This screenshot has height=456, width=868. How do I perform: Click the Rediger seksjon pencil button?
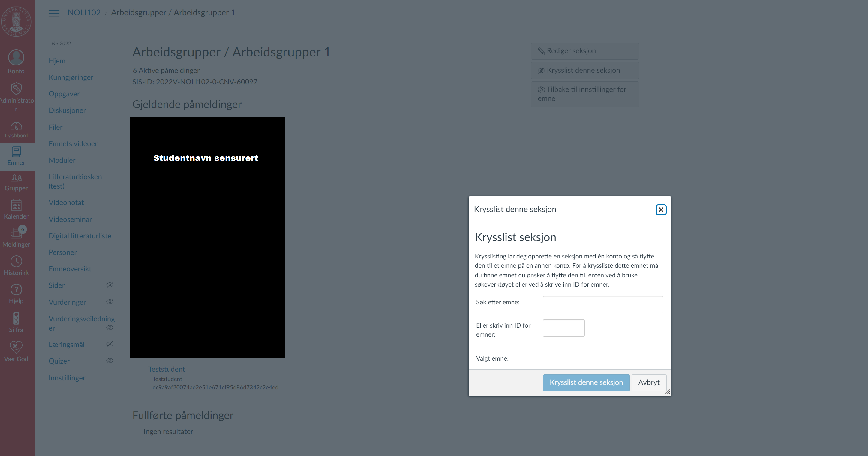(x=585, y=51)
